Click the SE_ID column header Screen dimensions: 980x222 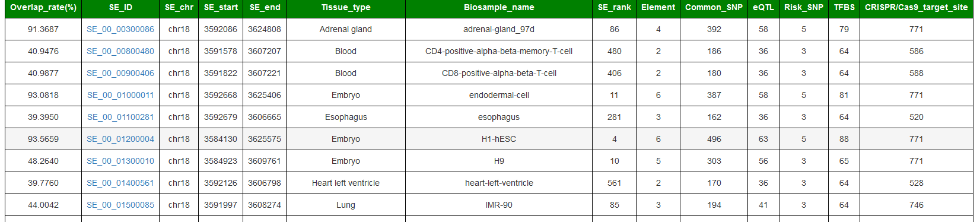click(120, 8)
